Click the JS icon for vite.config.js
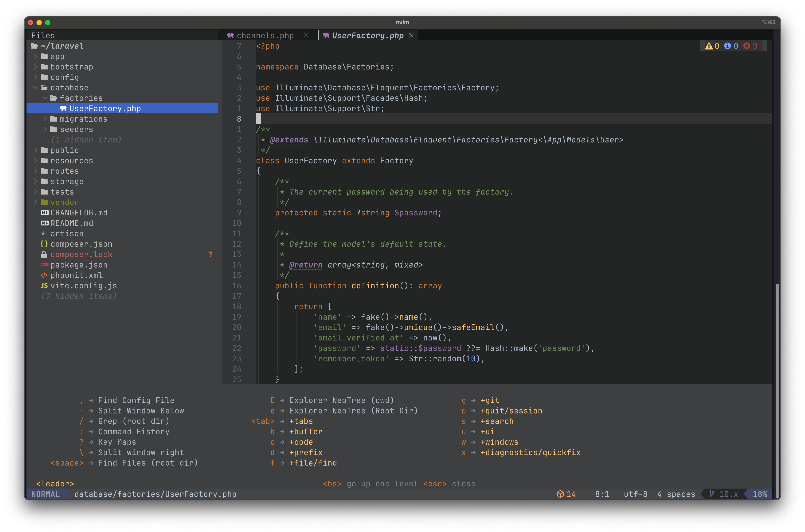The image size is (805, 532). click(44, 286)
